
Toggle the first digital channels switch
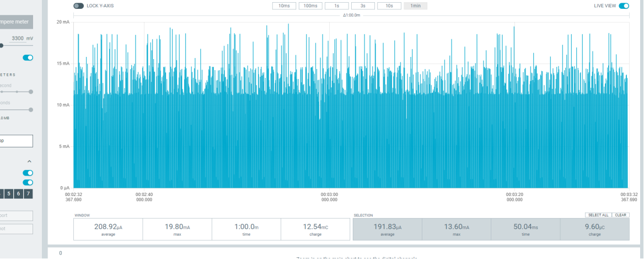tap(28, 173)
